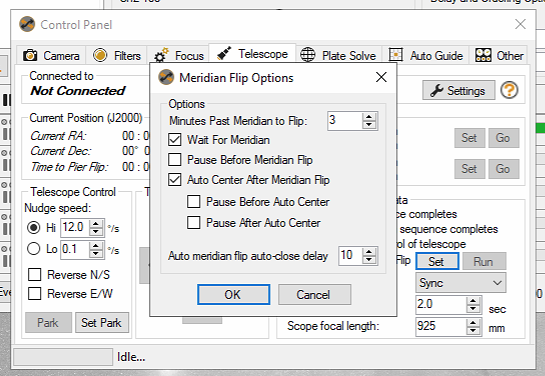The image size is (545, 376).
Task: Click the Not Connected status text
Action: (x=77, y=91)
